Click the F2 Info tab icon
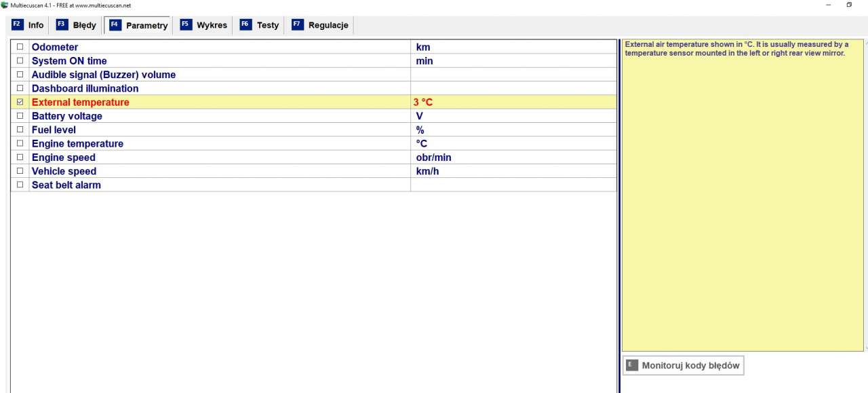 point(18,24)
